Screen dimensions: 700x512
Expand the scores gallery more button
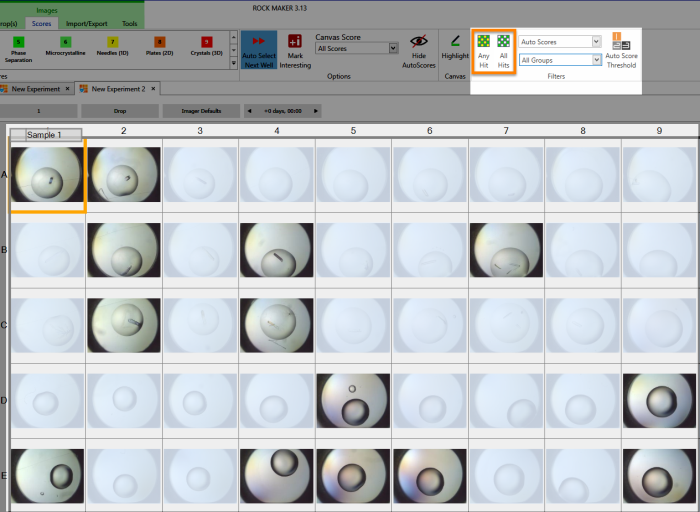(x=233, y=63)
